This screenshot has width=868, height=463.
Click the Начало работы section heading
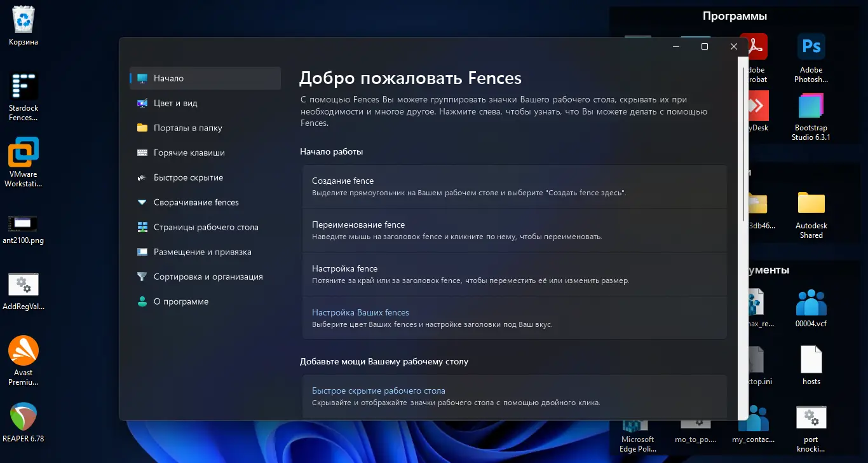pyautogui.click(x=332, y=151)
